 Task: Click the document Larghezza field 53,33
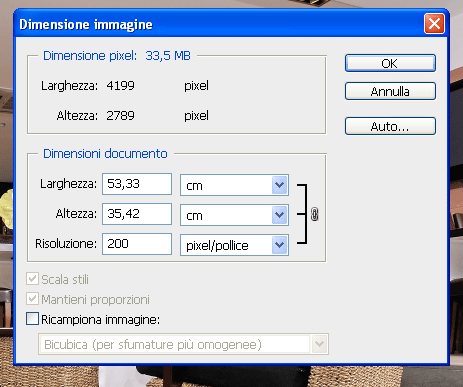[x=137, y=184]
